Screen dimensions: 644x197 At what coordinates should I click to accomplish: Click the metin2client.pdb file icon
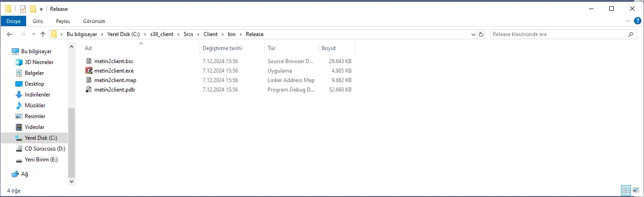(x=89, y=90)
